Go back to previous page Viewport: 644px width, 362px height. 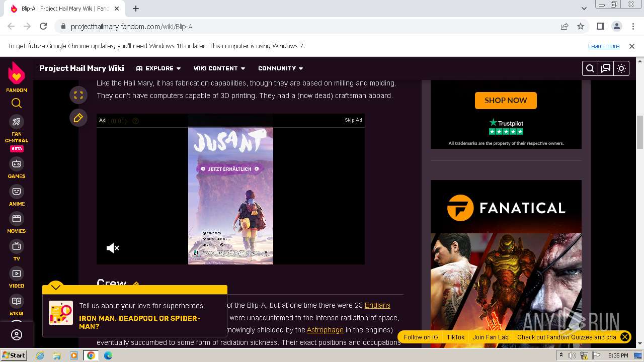pos(11,27)
